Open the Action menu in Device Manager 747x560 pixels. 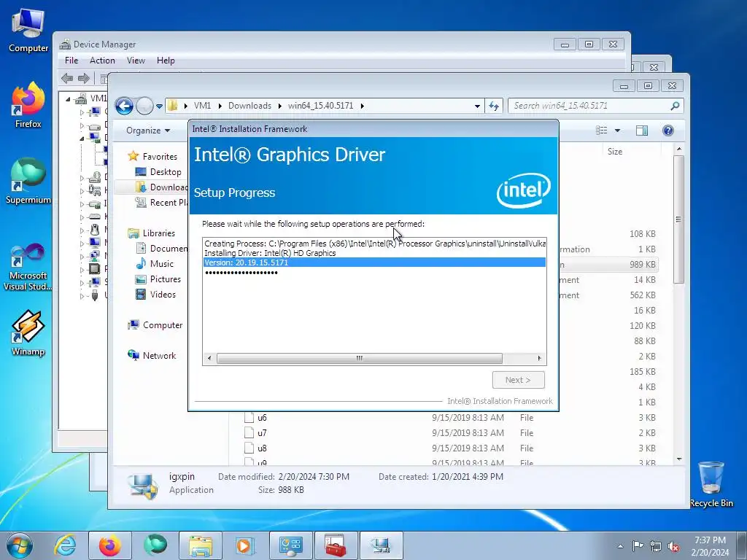click(x=102, y=61)
